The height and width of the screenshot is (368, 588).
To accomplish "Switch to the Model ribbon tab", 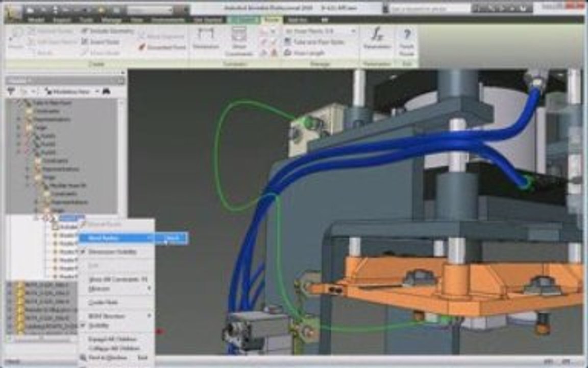I will pyautogui.click(x=36, y=20).
